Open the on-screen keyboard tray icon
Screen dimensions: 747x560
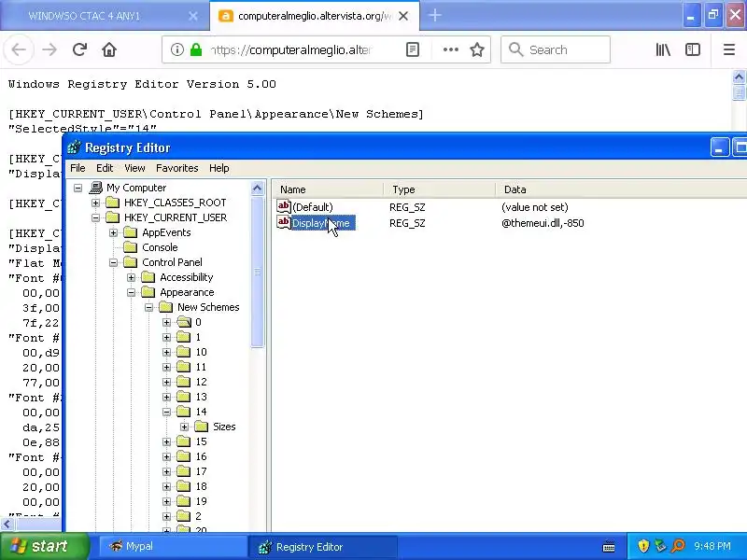(609, 547)
